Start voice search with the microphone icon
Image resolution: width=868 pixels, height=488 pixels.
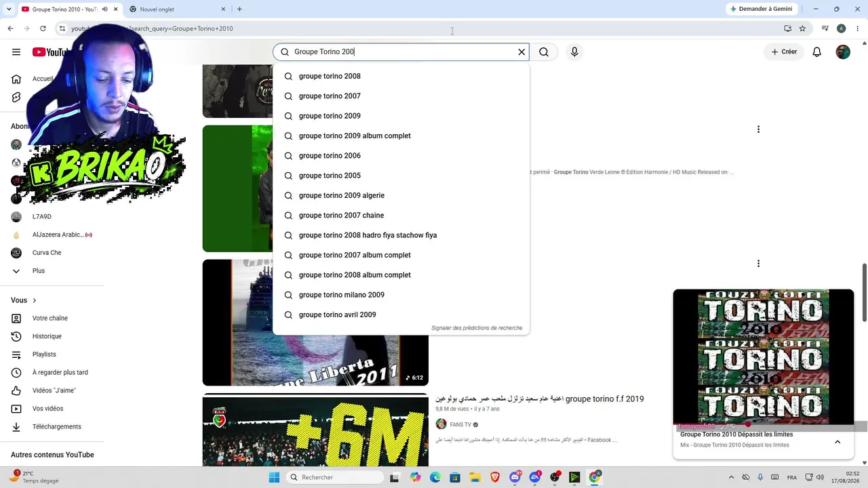574,52
